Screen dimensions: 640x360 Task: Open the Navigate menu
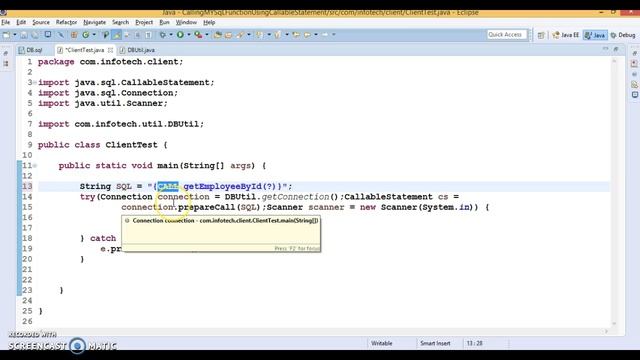(x=94, y=22)
